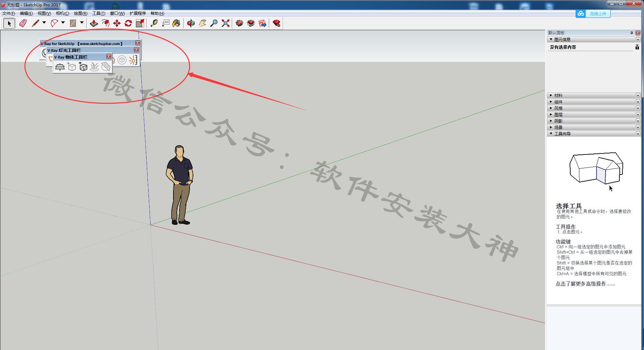The width and height of the screenshot is (644, 350).
Task: Open the 文件(F) menu
Action: 9,13
